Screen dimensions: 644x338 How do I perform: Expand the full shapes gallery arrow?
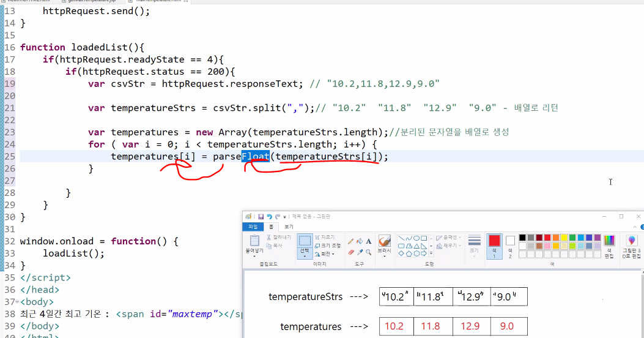[431, 254]
